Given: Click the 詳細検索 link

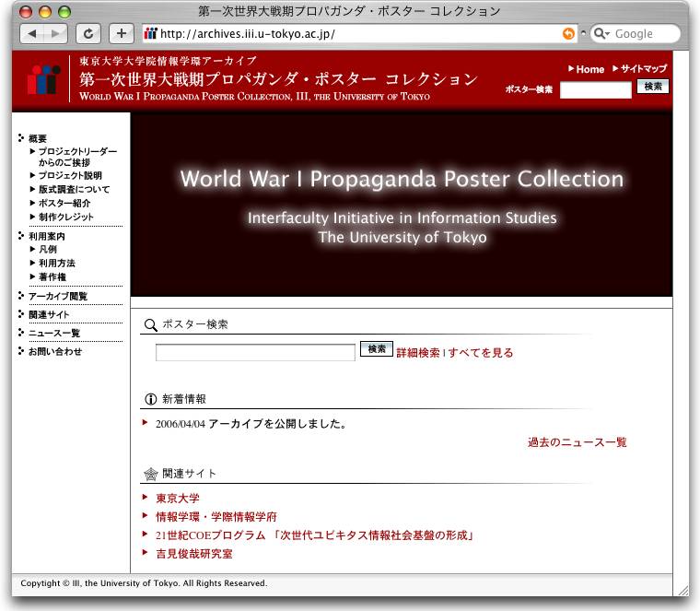Looking at the screenshot, I should (x=417, y=352).
